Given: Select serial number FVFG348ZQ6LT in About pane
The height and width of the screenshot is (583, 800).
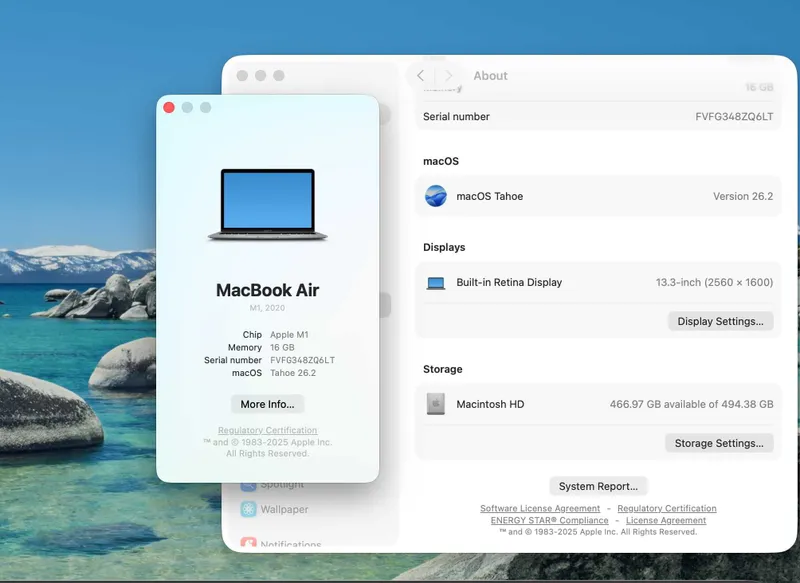Looking at the screenshot, I should point(734,116).
